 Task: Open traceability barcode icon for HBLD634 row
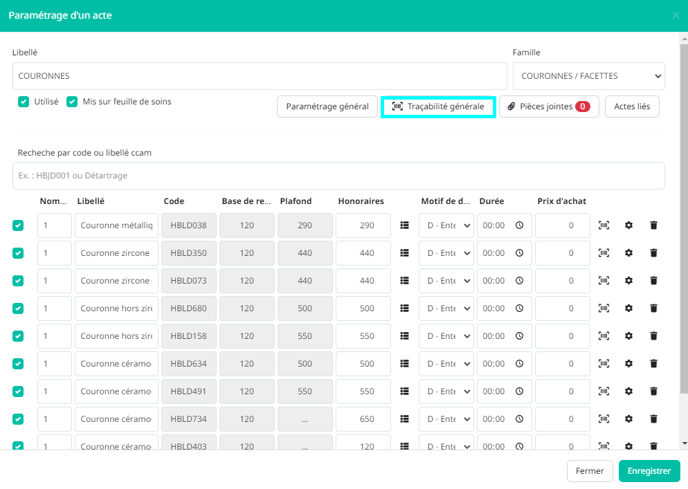click(604, 363)
